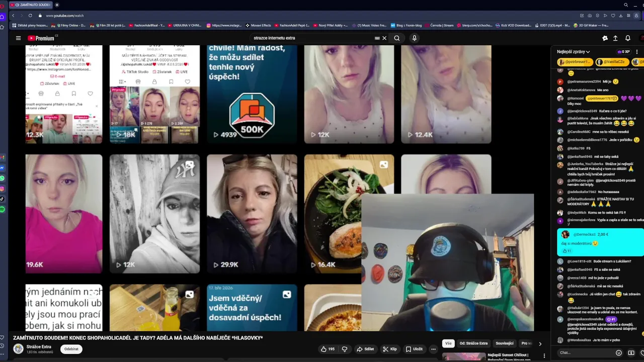Image resolution: width=644 pixels, height=362 pixels.
Task: Open the 'Movavi Effects' bookmark
Action: pos(258,25)
